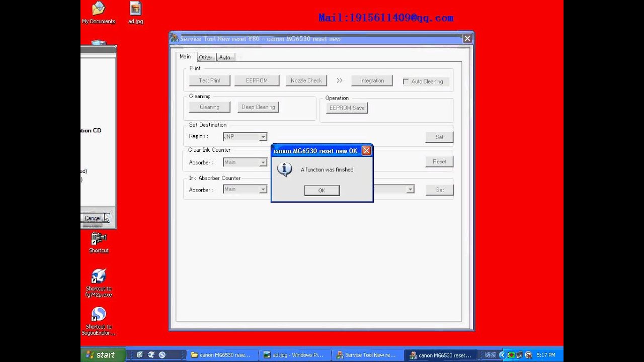This screenshot has width=644, height=362.
Task: Close the canon MG6530 reset new OK dialog
Action: point(366,150)
